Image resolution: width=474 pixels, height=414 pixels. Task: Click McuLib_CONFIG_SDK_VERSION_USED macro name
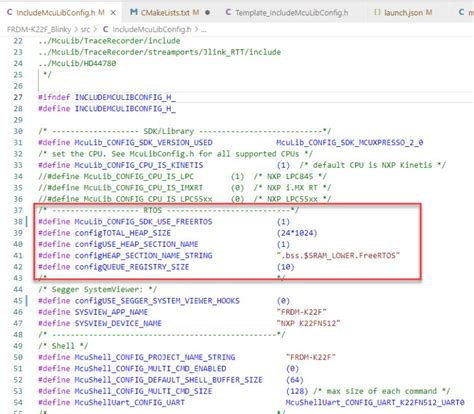tap(143, 142)
